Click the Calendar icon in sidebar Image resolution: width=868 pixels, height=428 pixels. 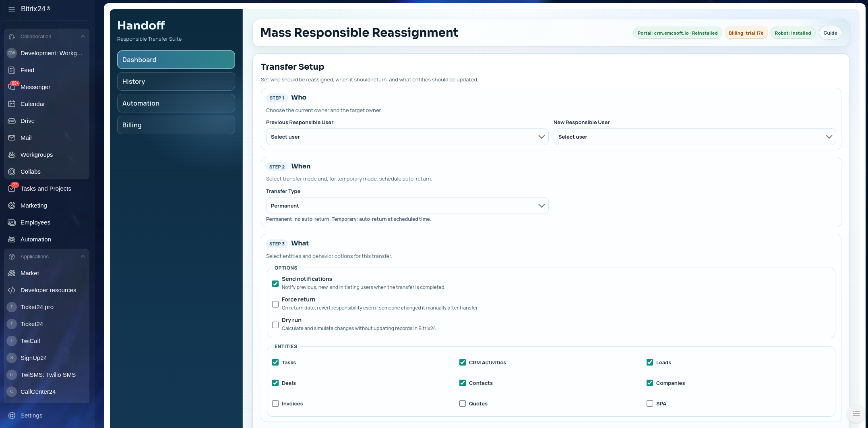(12, 104)
